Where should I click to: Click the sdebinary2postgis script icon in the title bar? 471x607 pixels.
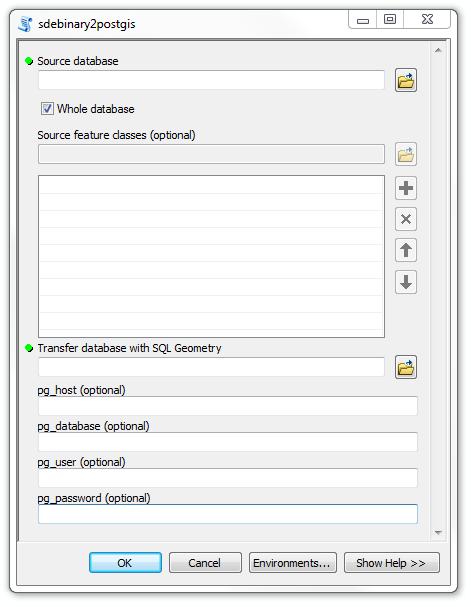click(25, 24)
